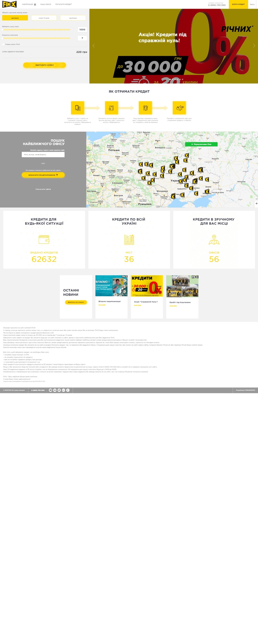Screen dimensions: 258x644
Task: Open the 'Наші офіси' menu item
Action: [x=46, y=4]
